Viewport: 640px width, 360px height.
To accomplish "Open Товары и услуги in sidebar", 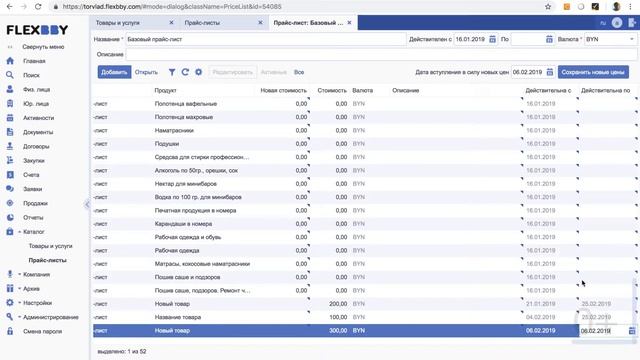I will [50, 246].
